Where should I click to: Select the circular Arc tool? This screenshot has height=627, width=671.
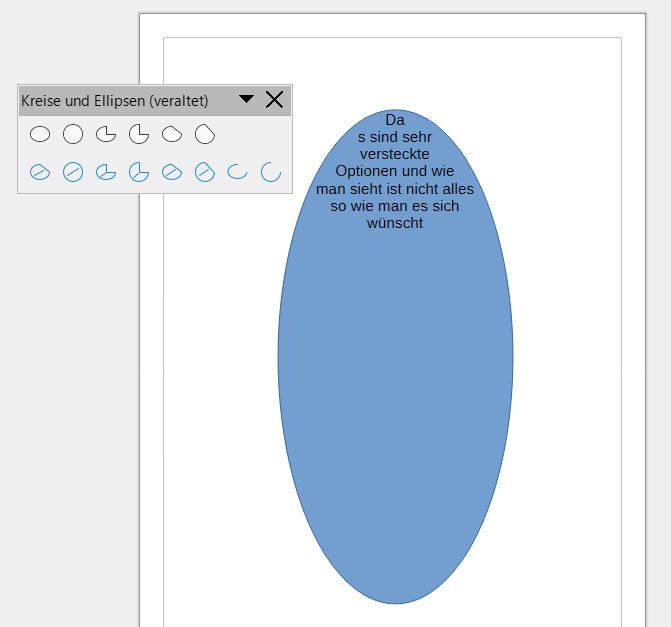tap(270, 173)
